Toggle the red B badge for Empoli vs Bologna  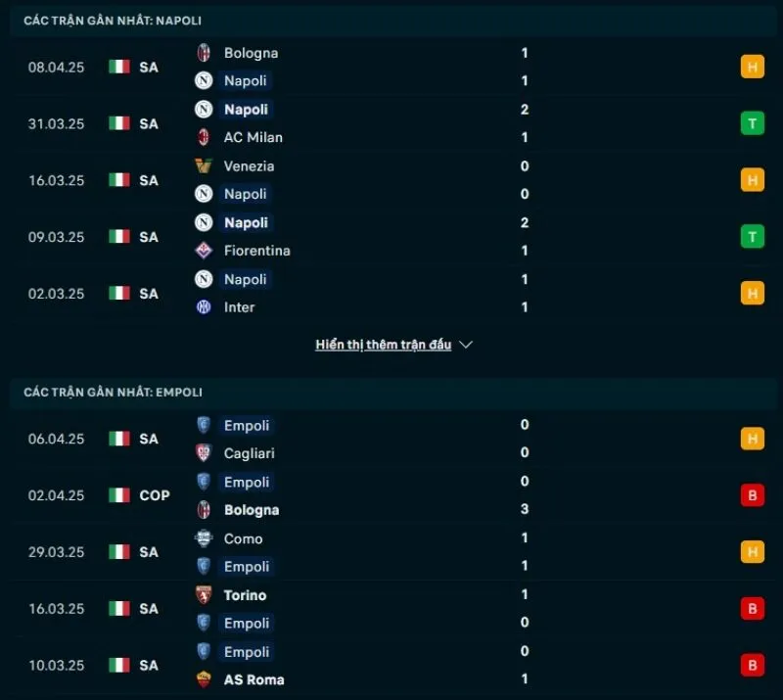752,495
